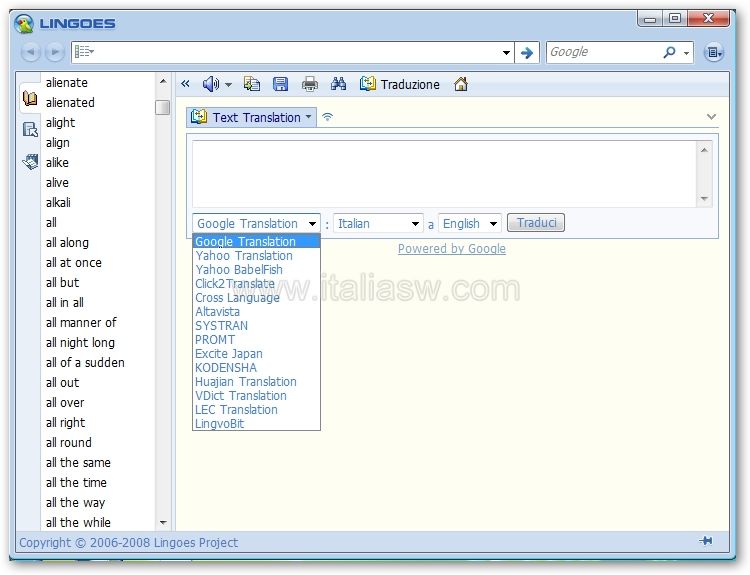
Task: Click the printer icon
Action: click(309, 84)
